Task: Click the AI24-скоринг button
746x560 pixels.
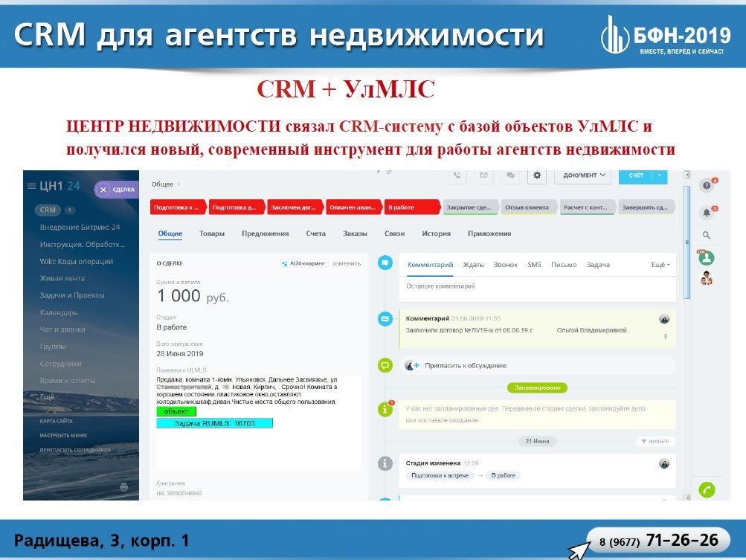Action: point(303,263)
